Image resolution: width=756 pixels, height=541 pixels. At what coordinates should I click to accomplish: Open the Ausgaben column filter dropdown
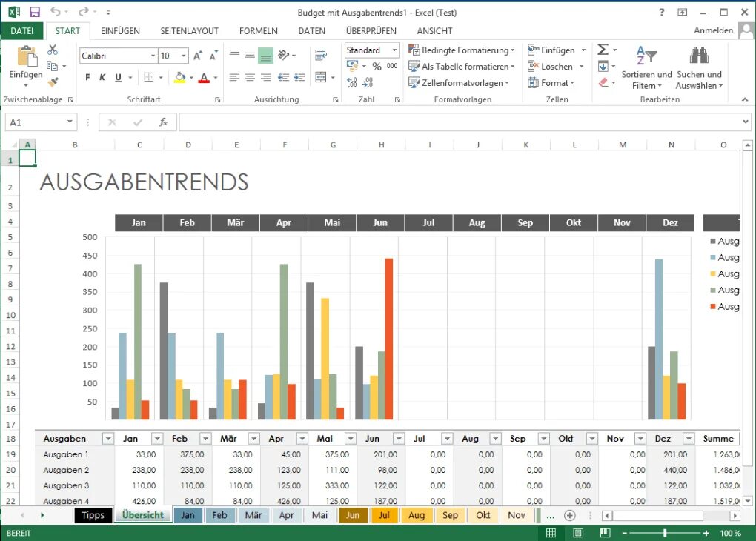tap(108, 439)
